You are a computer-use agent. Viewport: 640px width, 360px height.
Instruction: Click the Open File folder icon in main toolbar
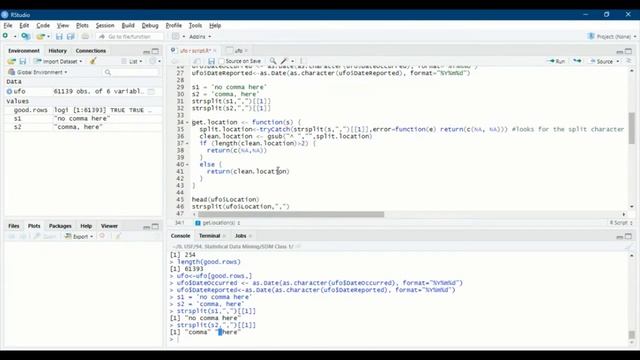(x=40, y=37)
